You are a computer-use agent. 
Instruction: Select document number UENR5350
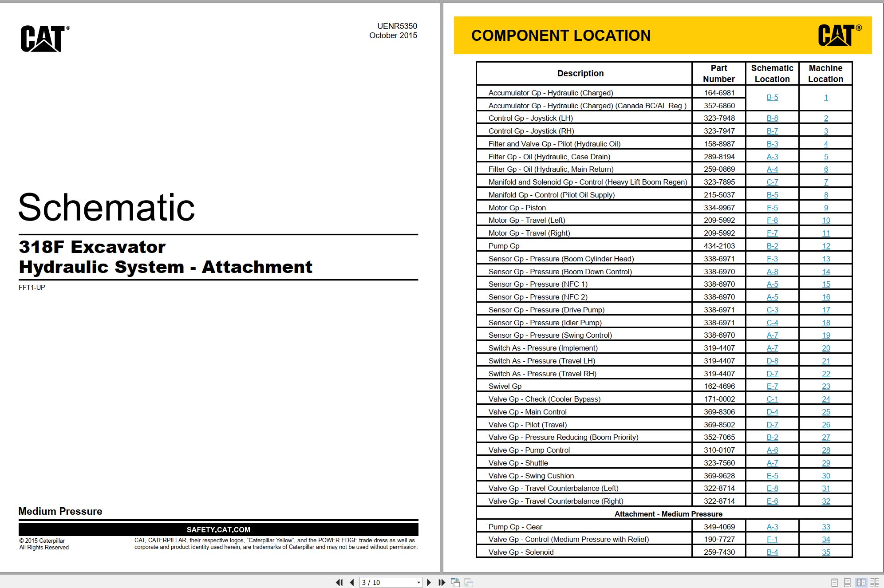pyautogui.click(x=397, y=26)
